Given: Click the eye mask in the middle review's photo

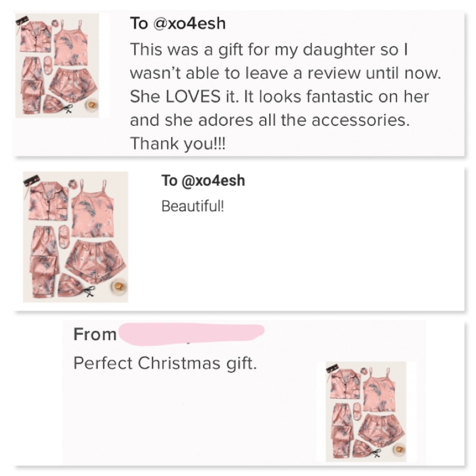Looking at the screenshot, I should point(64,237).
